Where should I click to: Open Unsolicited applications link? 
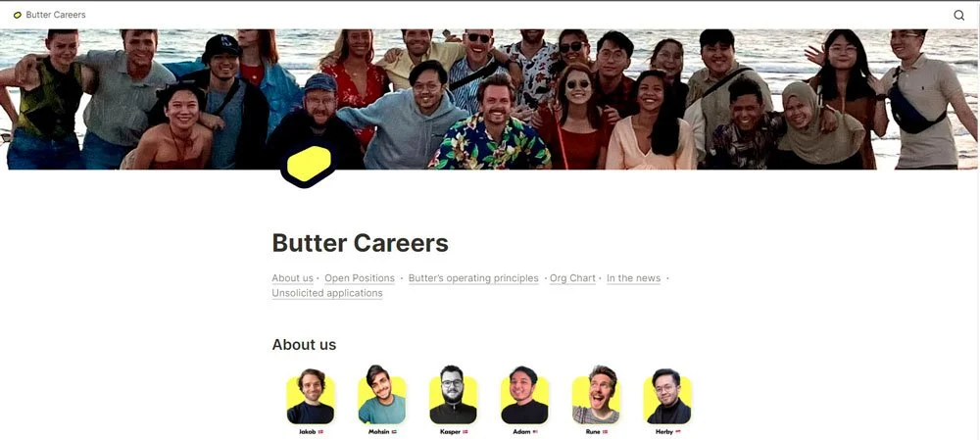(327, 293)
